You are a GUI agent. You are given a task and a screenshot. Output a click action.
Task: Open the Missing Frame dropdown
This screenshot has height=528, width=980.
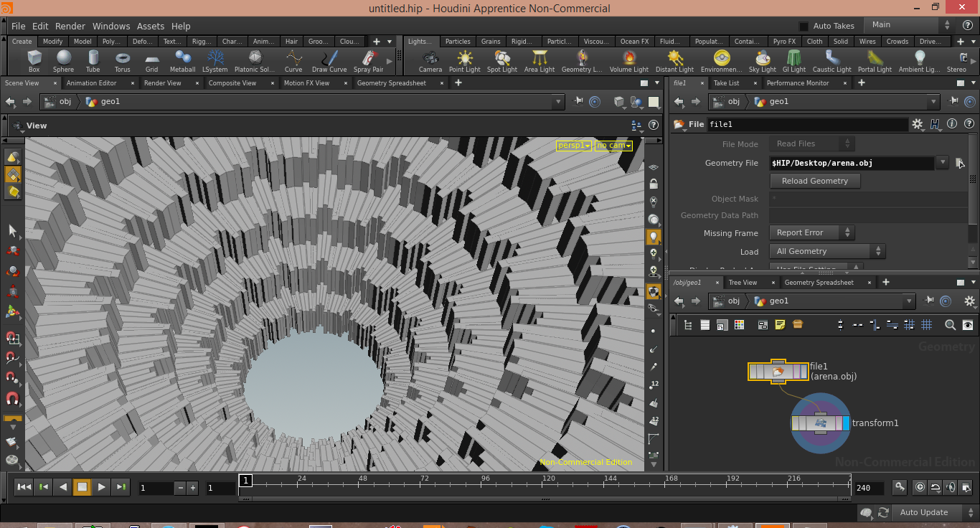pos(811,232)
